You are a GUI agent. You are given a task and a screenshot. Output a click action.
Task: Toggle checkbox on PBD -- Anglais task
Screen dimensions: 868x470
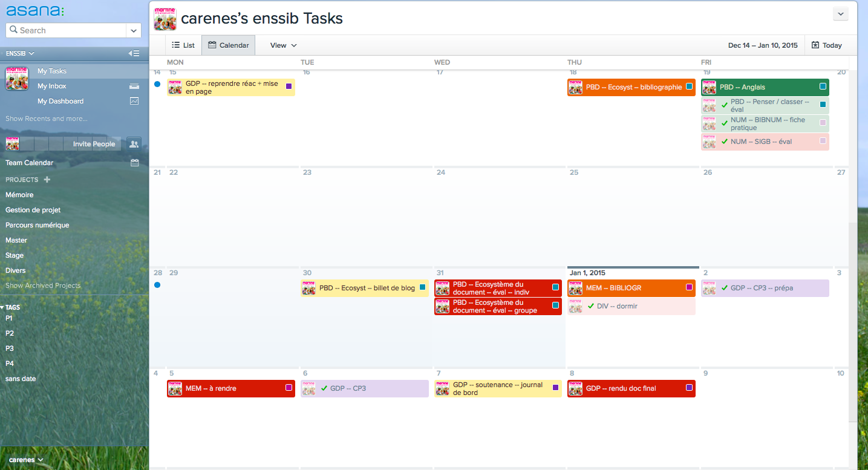coord(823,86)
